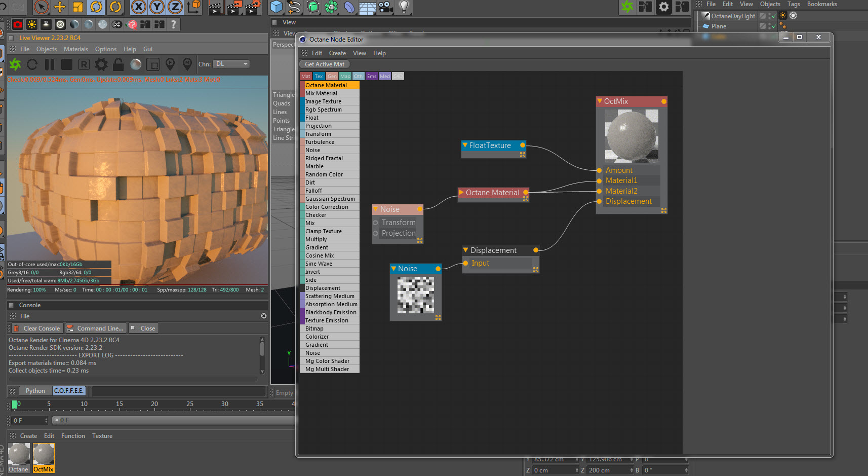
Task: Select the OctMix material thumbnail
Action: coord(44,457)
